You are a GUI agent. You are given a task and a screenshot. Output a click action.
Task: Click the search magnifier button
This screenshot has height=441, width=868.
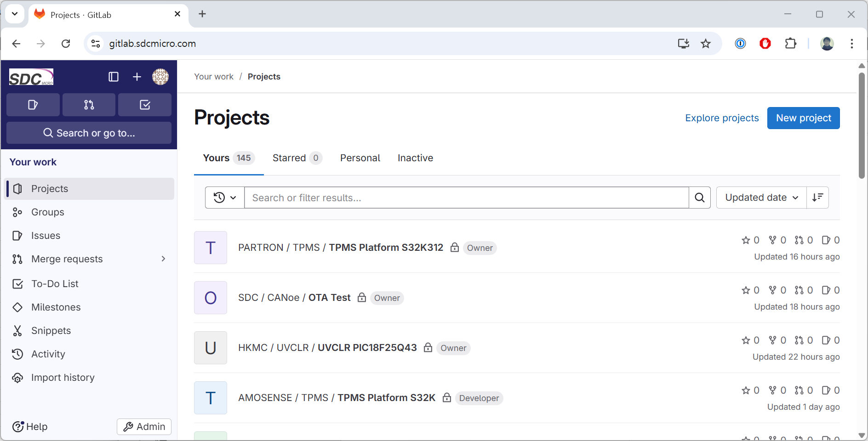700,198
